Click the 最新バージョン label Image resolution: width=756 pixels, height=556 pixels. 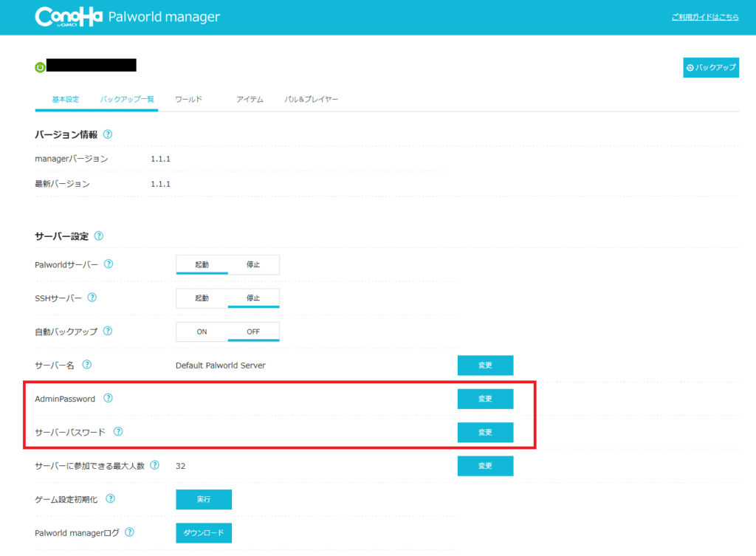click(62, 184)
